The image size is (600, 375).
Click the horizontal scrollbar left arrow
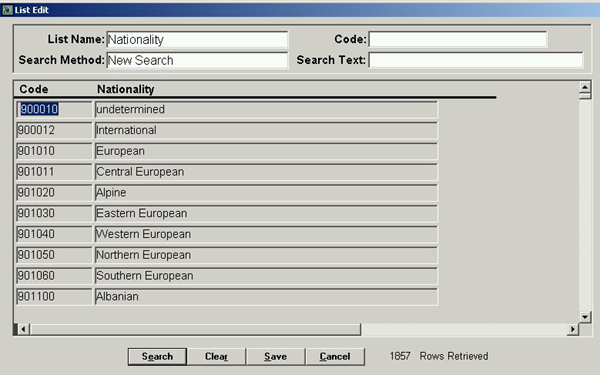tap(24, 329)
